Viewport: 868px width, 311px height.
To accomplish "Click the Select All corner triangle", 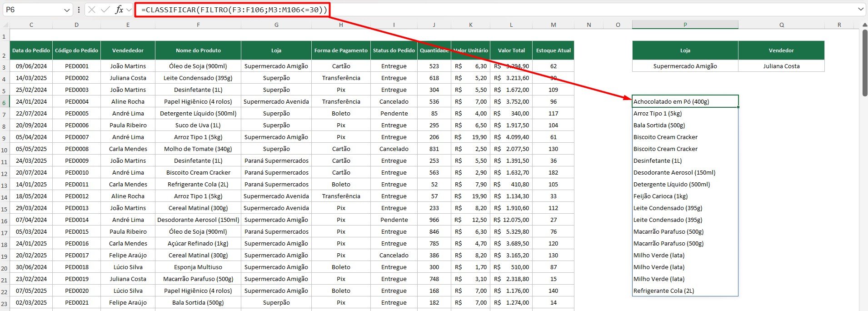I will click(x=5, y=25).
